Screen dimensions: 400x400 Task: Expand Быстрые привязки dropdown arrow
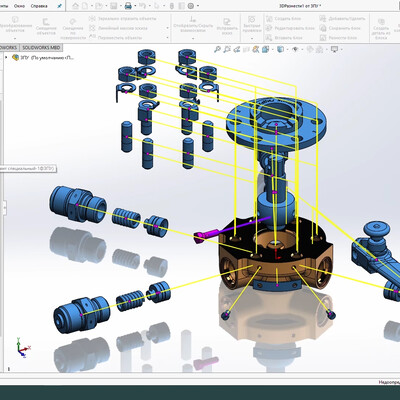point(252,39)
